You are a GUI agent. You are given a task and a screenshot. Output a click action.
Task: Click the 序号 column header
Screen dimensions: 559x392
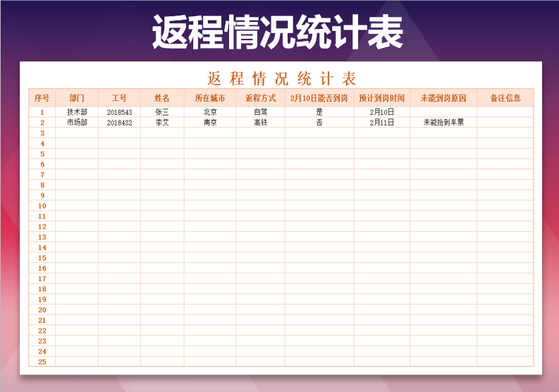point(42,98)
